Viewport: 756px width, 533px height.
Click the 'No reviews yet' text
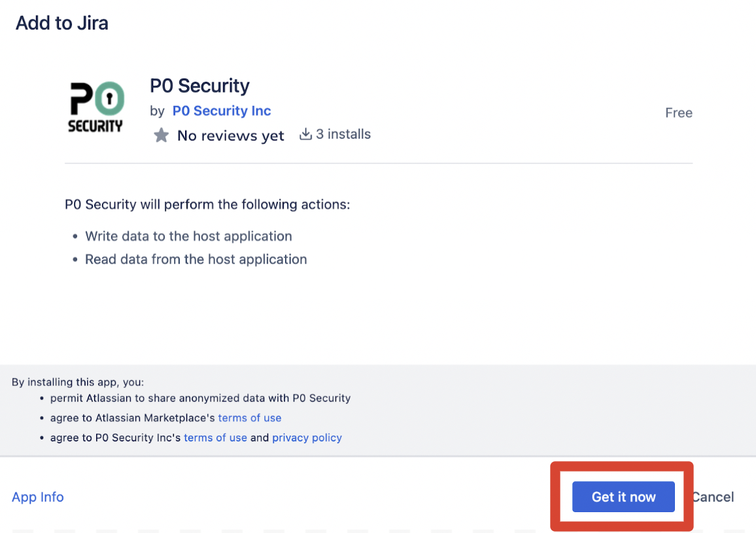(x=230, y=135)
